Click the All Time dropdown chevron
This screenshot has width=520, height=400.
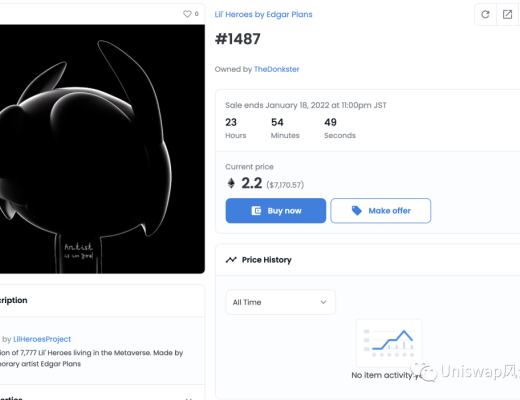[x=323, y=302]
